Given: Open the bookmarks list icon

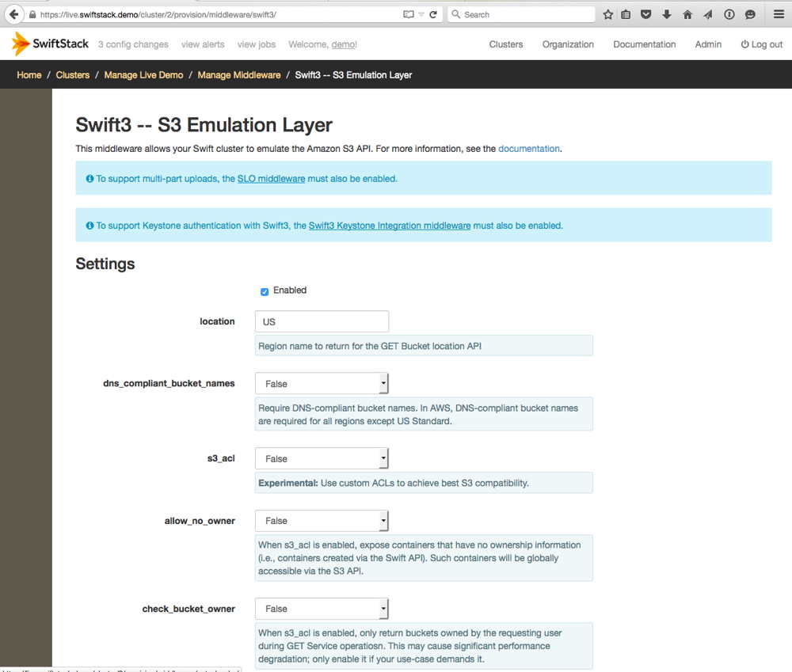Looking at the screenshot, I should pyautogui.click(x=626, y=14).
